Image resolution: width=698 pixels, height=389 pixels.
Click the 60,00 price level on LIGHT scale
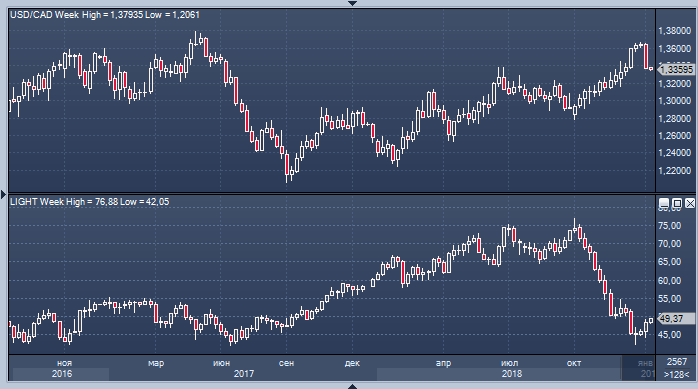tap(670, 280)
